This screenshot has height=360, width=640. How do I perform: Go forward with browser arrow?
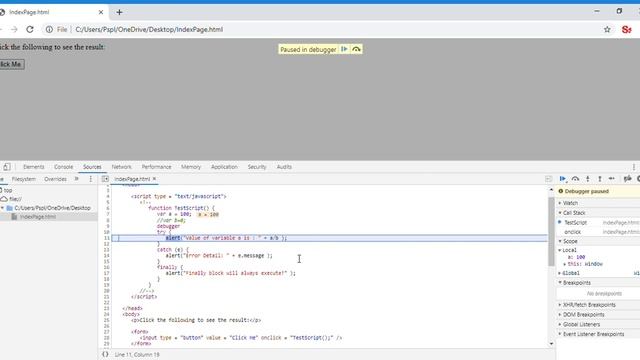[14, 29]
